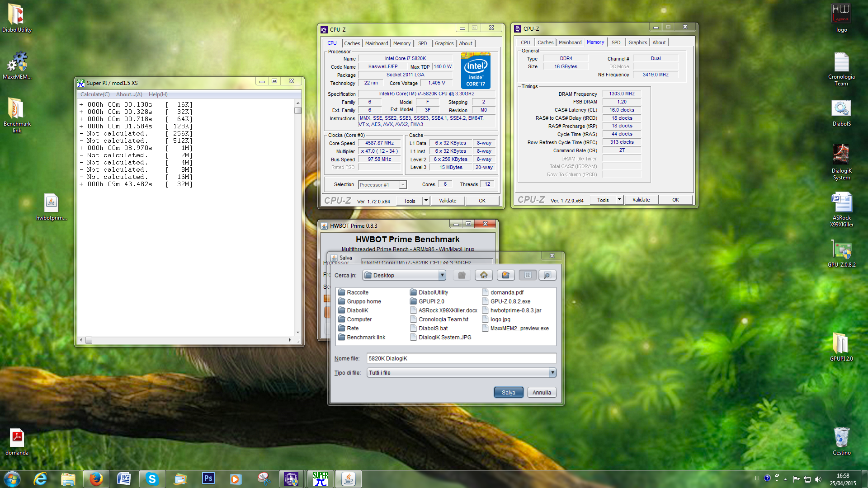This screenshot has width=868, height=488.
Task: Select Gruppo home in file list
Action: [x=359, y=301]
